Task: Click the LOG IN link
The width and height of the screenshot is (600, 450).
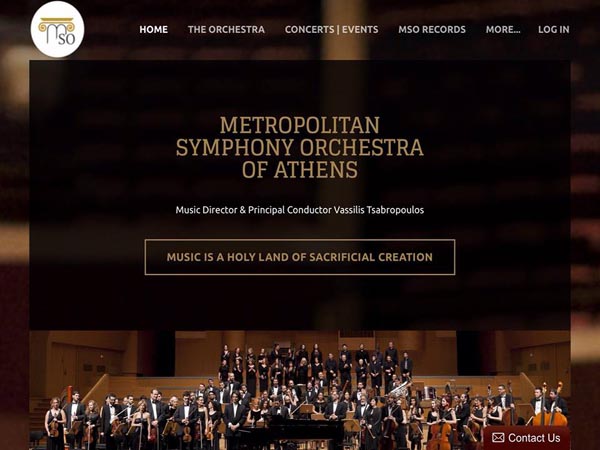Action: (554, 29)
